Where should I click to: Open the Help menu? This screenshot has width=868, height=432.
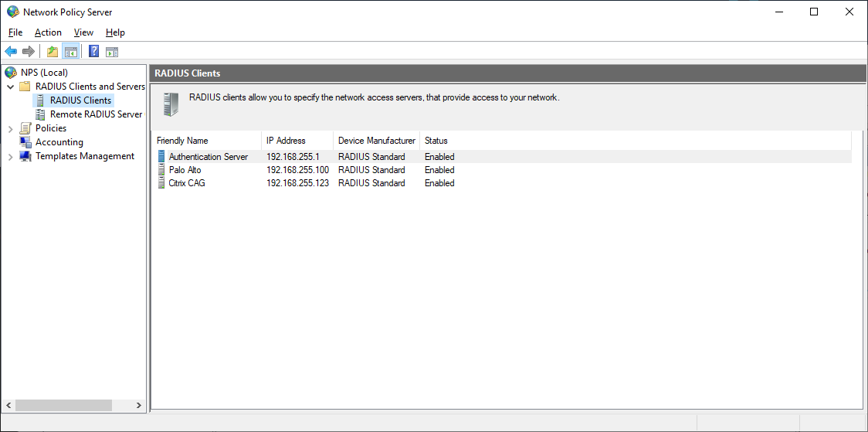[x=115, y=32]
